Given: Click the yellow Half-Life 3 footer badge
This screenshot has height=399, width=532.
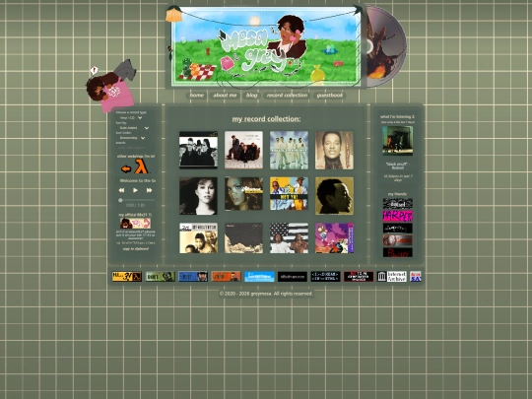Looking at the screenshot, I should click(126, 277).
